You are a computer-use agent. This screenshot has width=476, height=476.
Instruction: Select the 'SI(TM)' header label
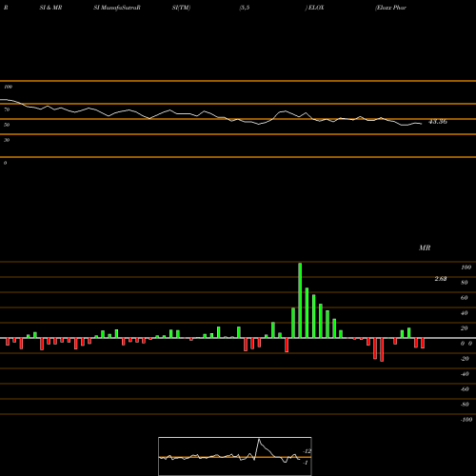[181, 8]
